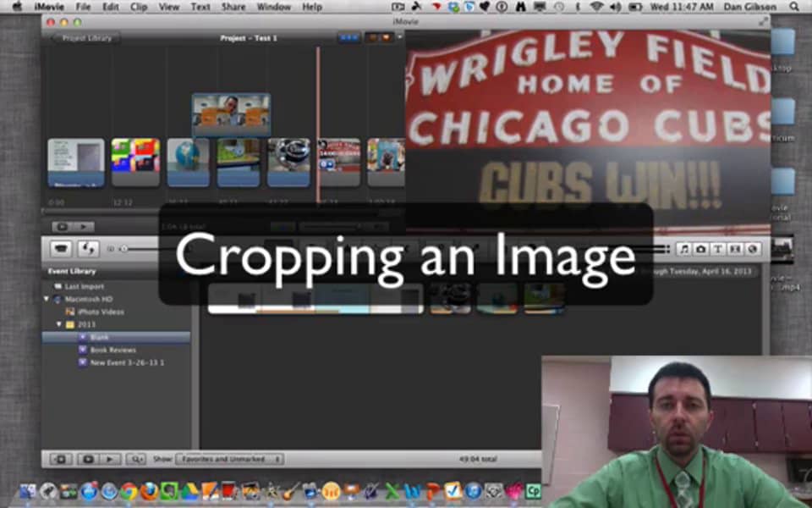The image size is (812, 508).
Task: Open the Maps and Backgrounds globe icon
Action: (752, 249)
